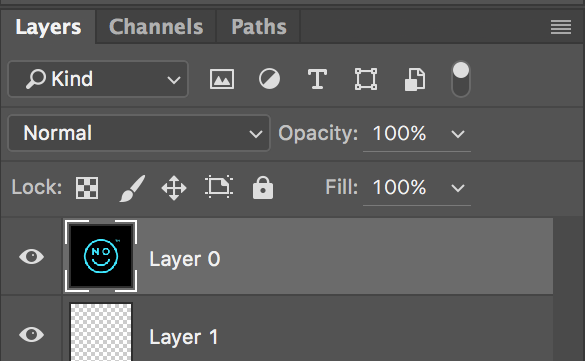This screenshot has width=585, height=361.
Task: Lock all with padlock icon
Action: [263, 187]
